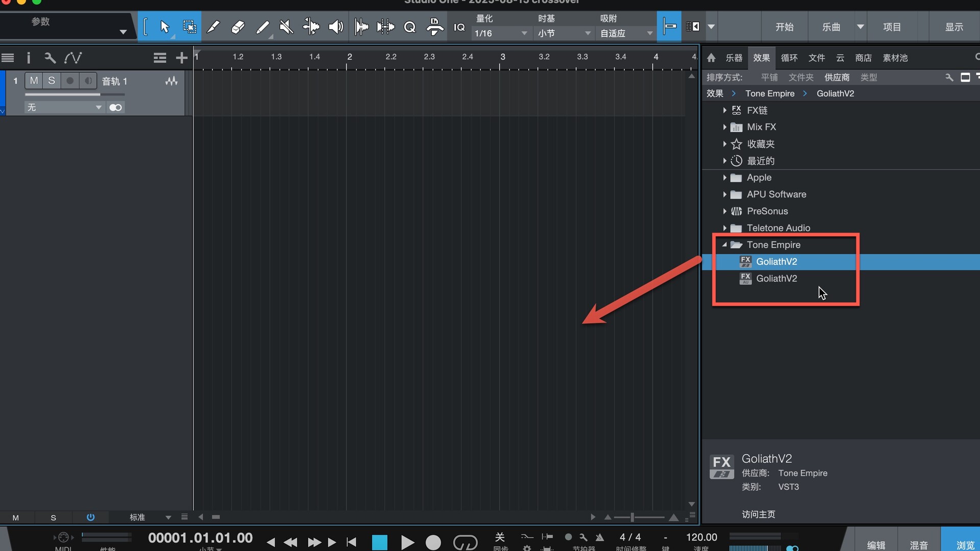Open the 无 input dropdown on 音轨 1
This screenshot has height=551, width=980.
click(x=64, y=107)
